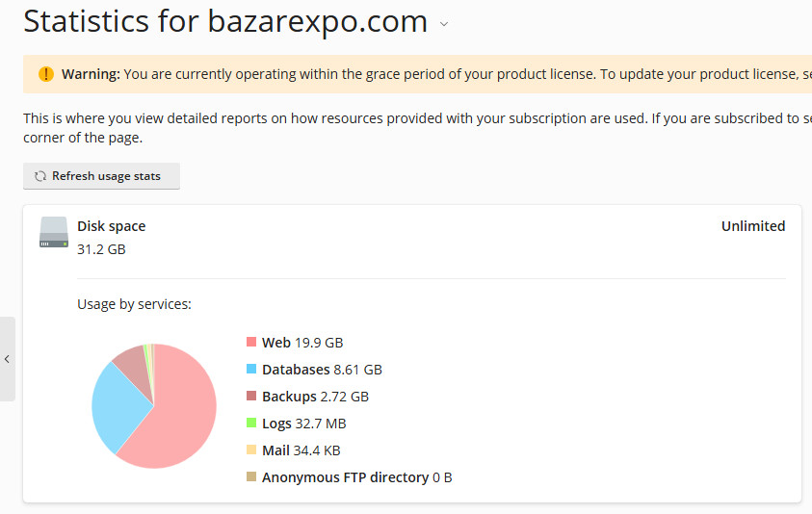
Task: Click the Anonymous FTP directory legend swatch
Action: pyautogui.click(x=251, y=477)
